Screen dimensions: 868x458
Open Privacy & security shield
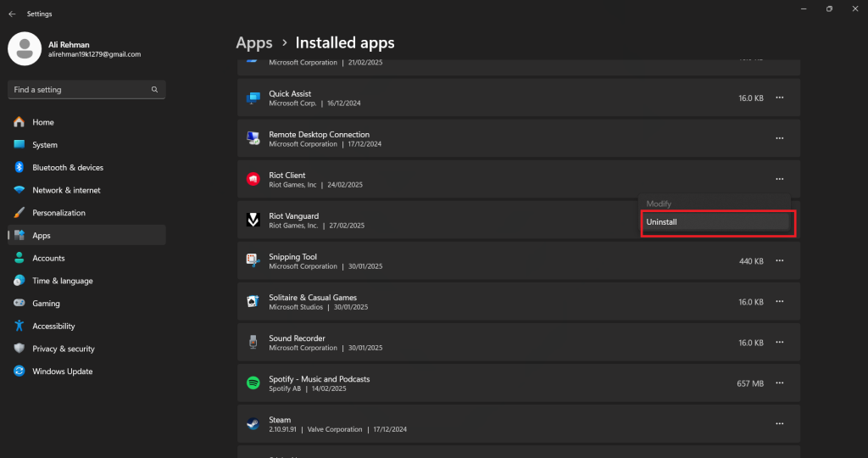(x=19, y=349)
